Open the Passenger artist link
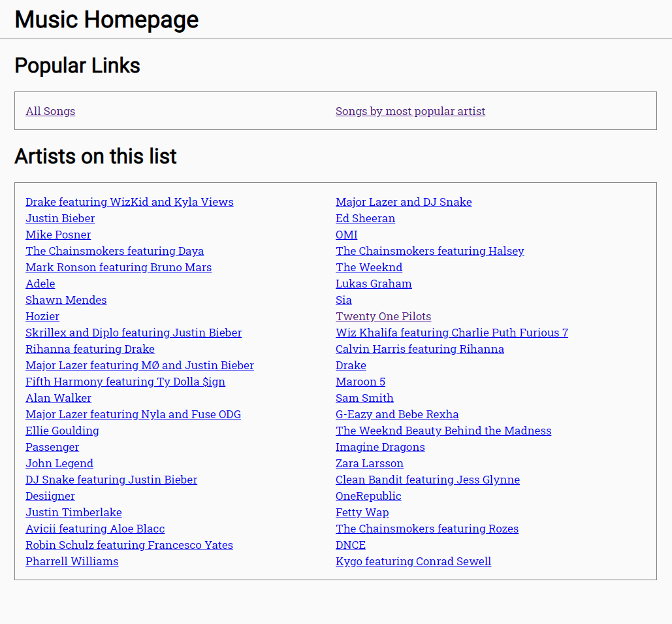The width and height of the screenshot is (672, 624). pyautogui.click(x=52, y=446)
